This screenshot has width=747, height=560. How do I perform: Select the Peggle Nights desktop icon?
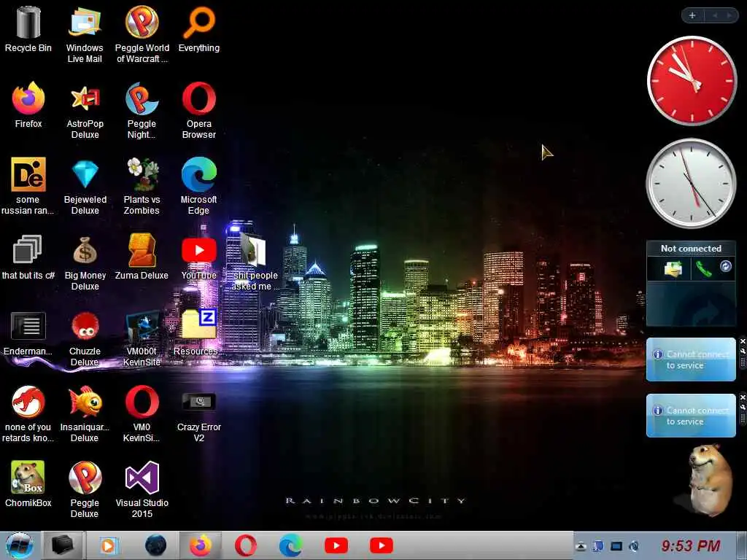[142, 111]
